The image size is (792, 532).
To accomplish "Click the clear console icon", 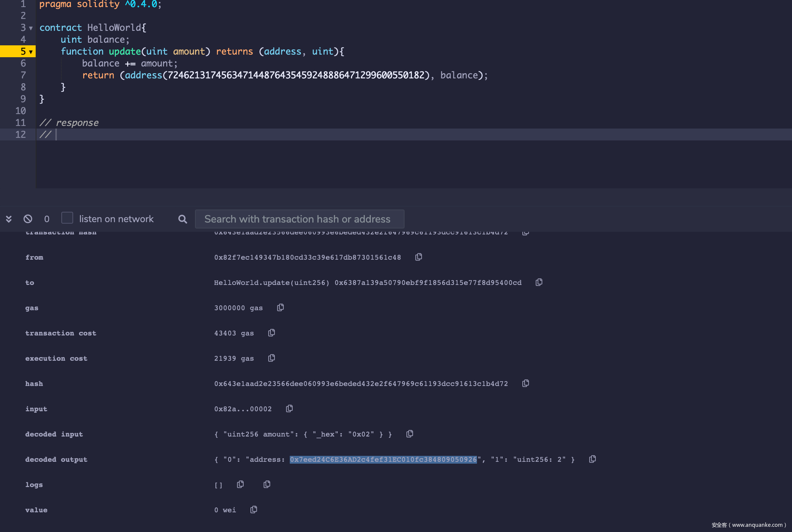I will pyautogui.click(x=28, y=219).
